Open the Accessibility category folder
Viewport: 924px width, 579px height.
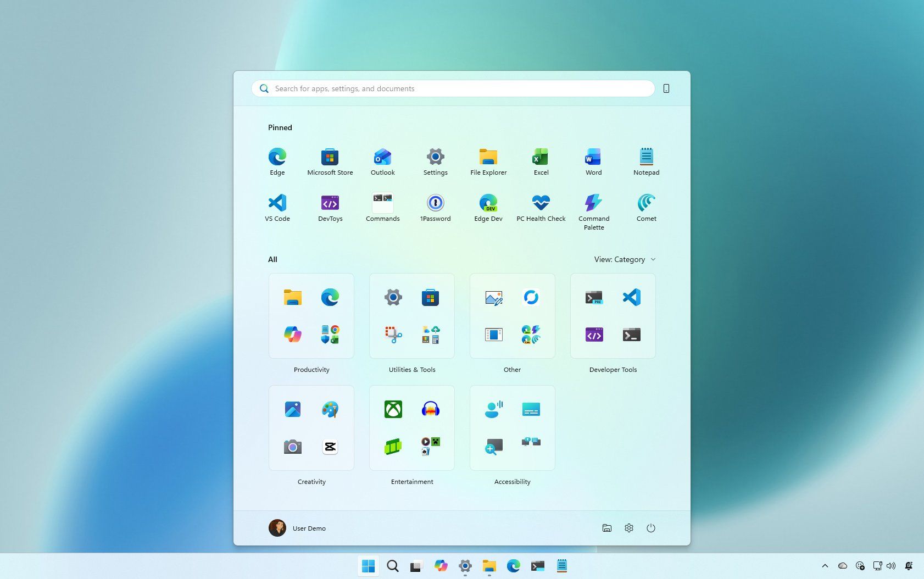pos(513,428)
